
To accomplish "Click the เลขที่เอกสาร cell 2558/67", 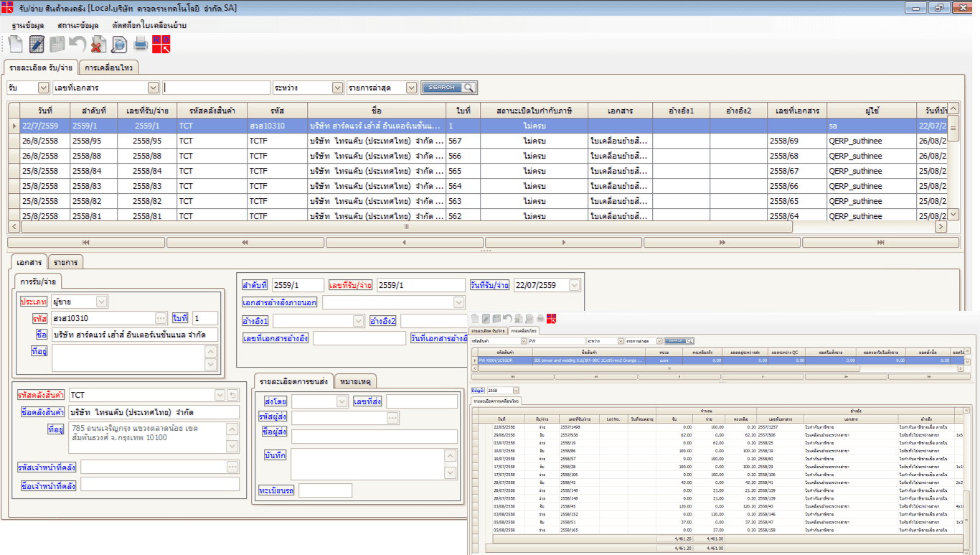I will pos(796,171).
